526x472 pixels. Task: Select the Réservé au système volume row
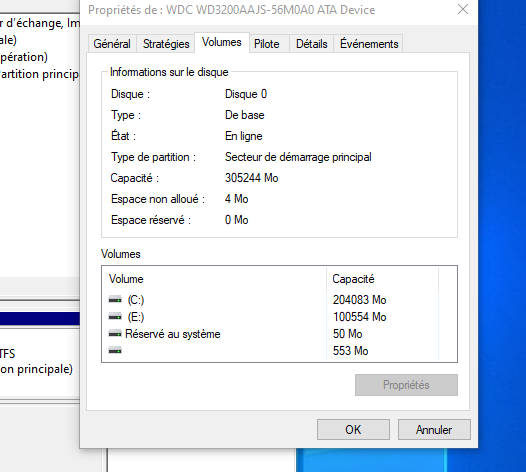(x=279, y=334)
